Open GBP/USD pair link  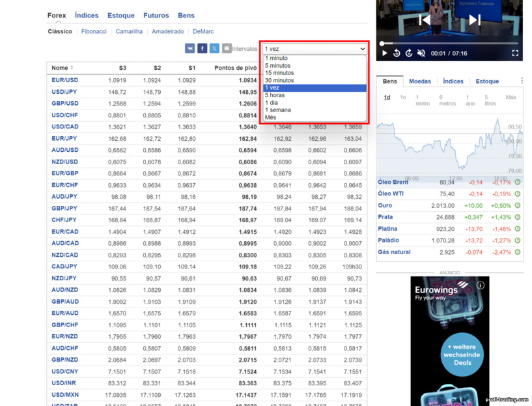pyautogui.click(x=65, y=104)
